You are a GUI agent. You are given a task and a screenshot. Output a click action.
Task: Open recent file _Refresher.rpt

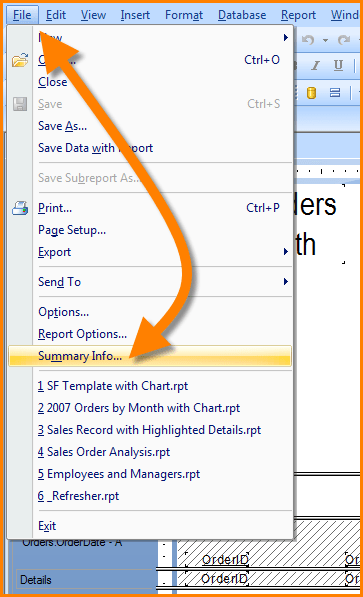(x=78, y=496)
